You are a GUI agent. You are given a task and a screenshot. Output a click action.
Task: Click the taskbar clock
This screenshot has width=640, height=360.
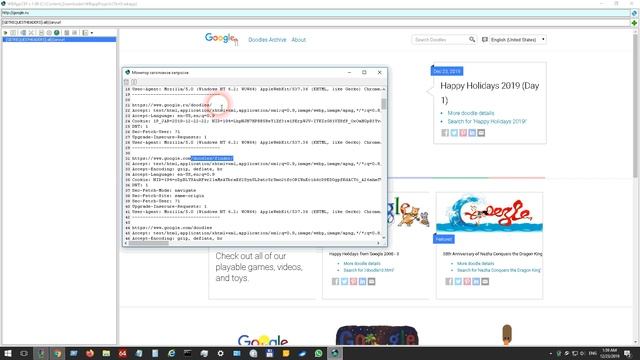click(610, 353)
